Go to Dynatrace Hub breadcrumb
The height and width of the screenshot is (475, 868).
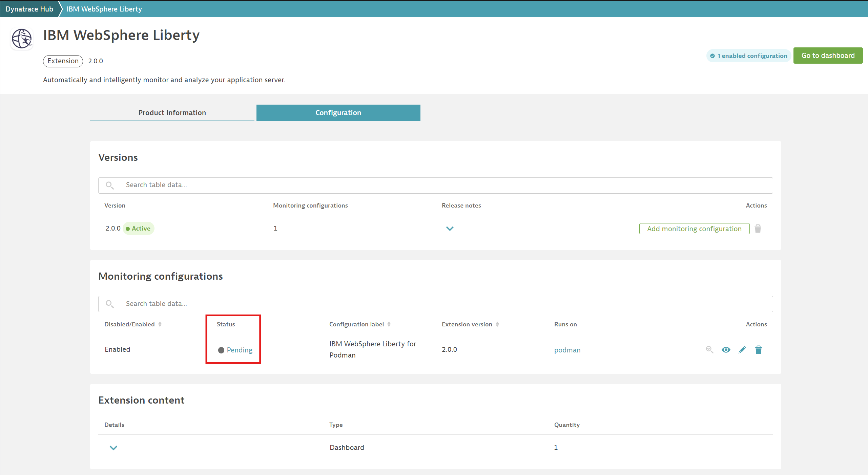29,9
